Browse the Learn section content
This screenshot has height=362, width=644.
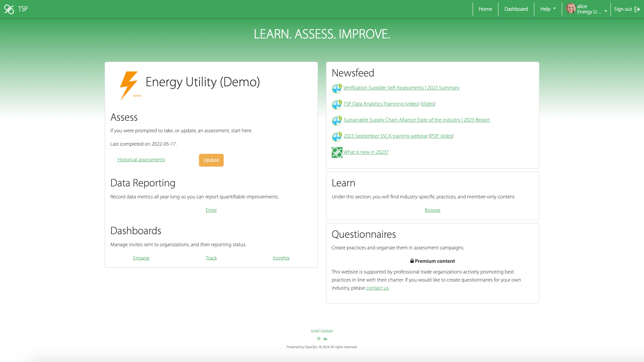[432, 210]
